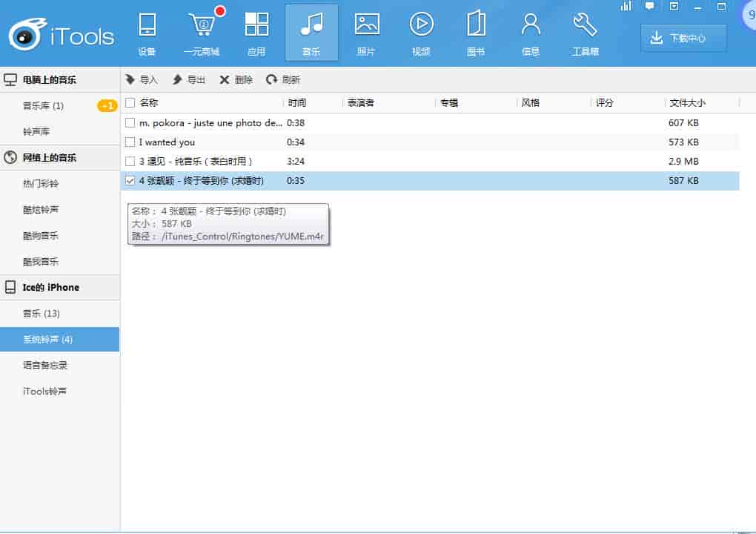Click the 刷新 (Refresh) toolbar button
The width and height of the screenshot is (756, 534).
point(283,79)
